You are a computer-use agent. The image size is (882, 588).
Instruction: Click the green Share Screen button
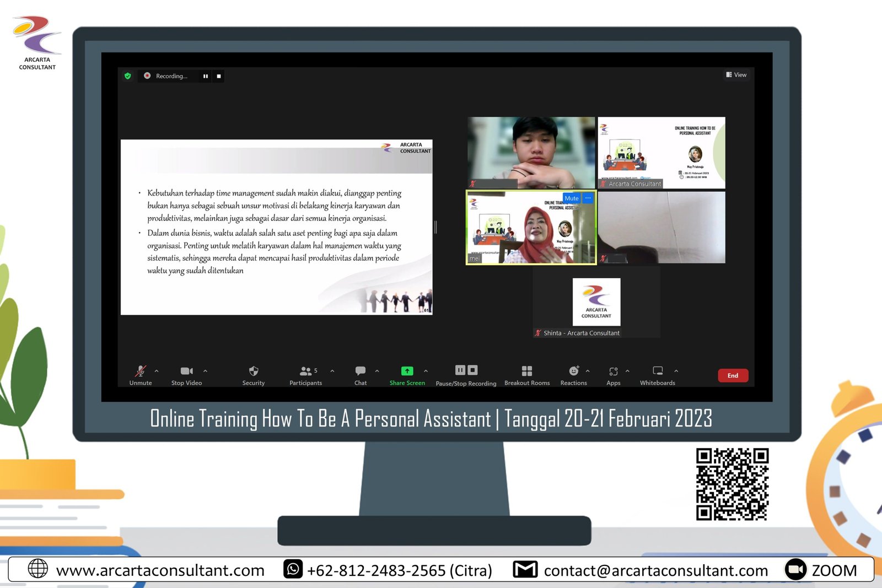[407, 371]
